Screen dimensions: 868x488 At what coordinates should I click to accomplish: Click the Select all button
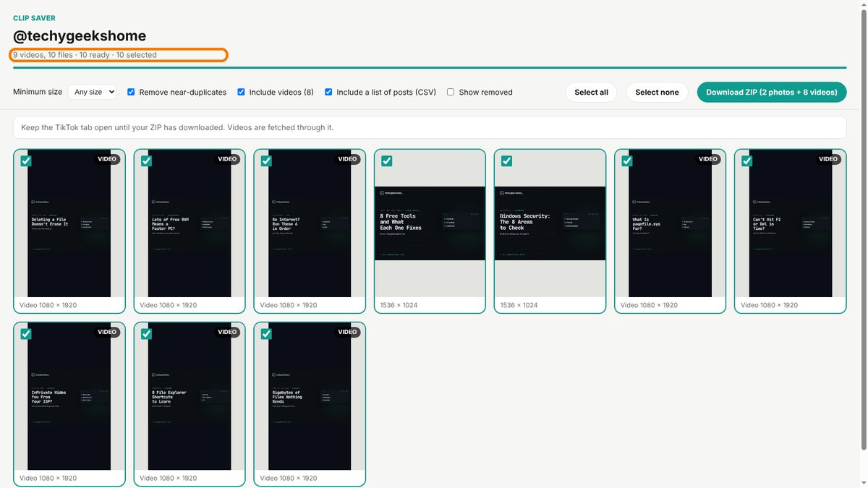pos(591,92)
